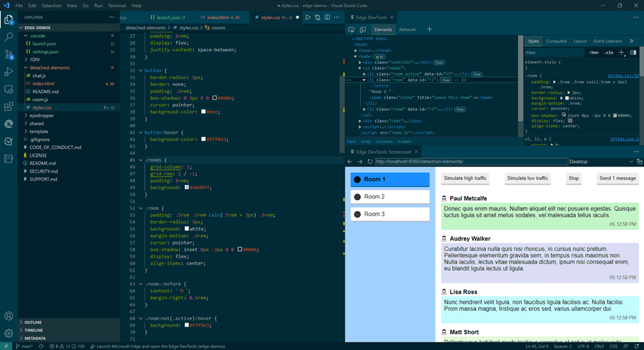Screen dimensions: 644x350
Task: Click the screencast Reload icon
Action: pos(369,162)
